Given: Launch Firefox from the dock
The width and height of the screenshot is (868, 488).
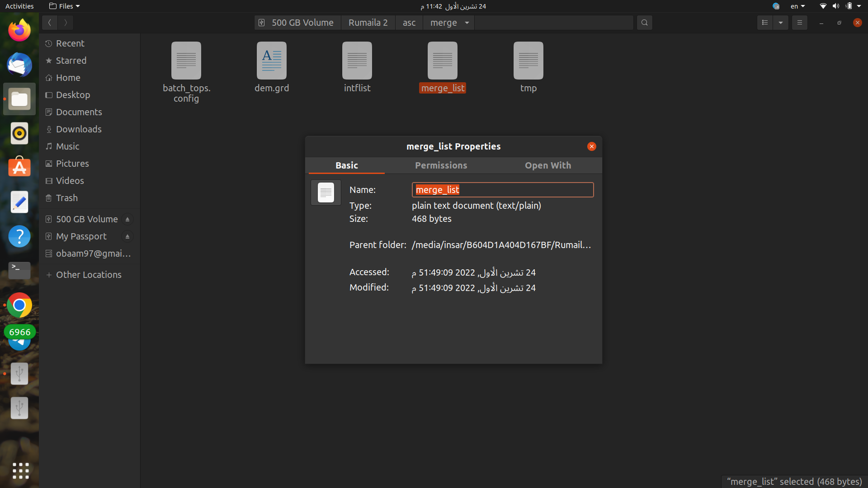Looking at the screenshot, I should [x=19, y=30].
